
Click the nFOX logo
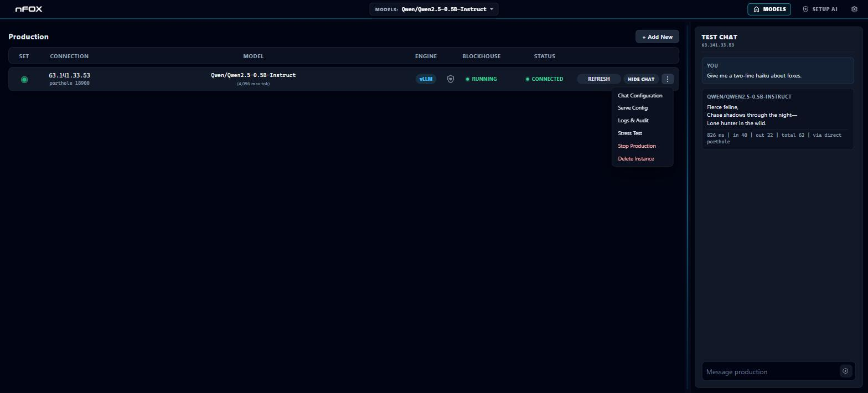coord(29,9)
